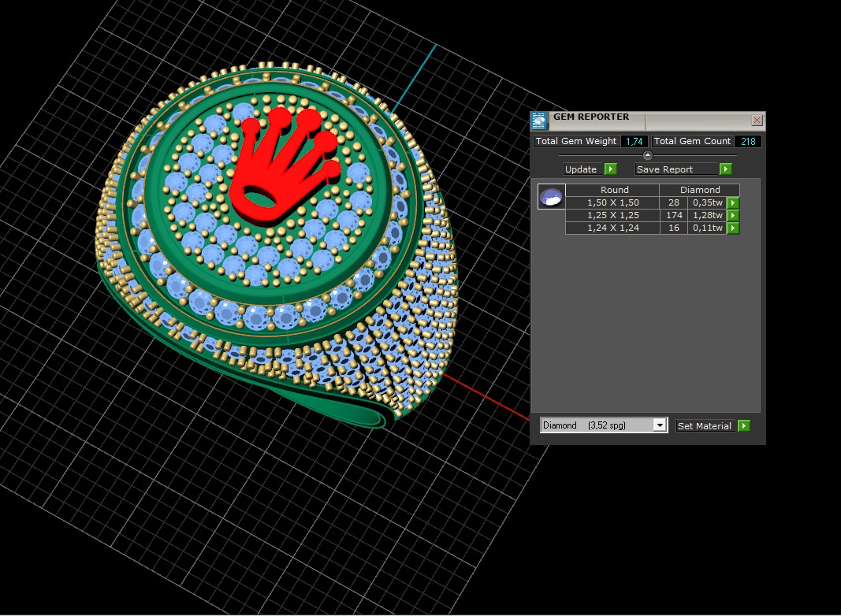This screenshot has height=616, width=841.
Task: Click the gem count cell 16
Action: [x=674, y=228]
